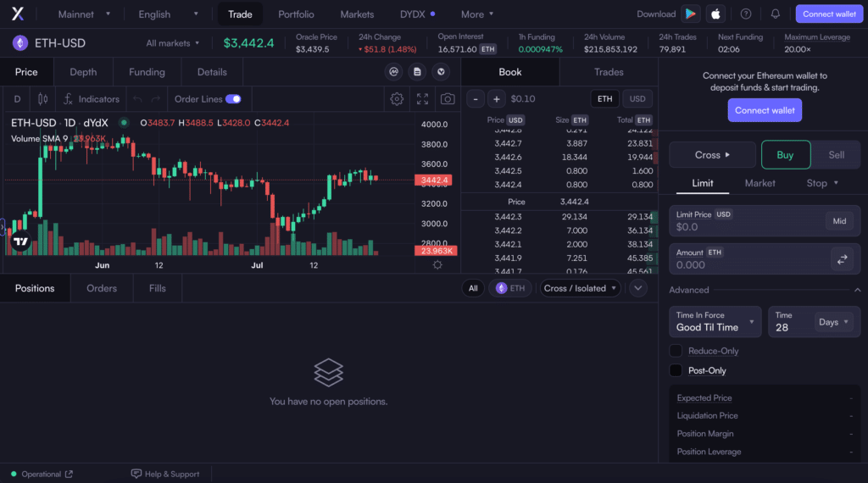Open English language dropdown
Image resolution: width=868 pixels, height=483 pixels.
pyautogui.click(x=168, y=14)
